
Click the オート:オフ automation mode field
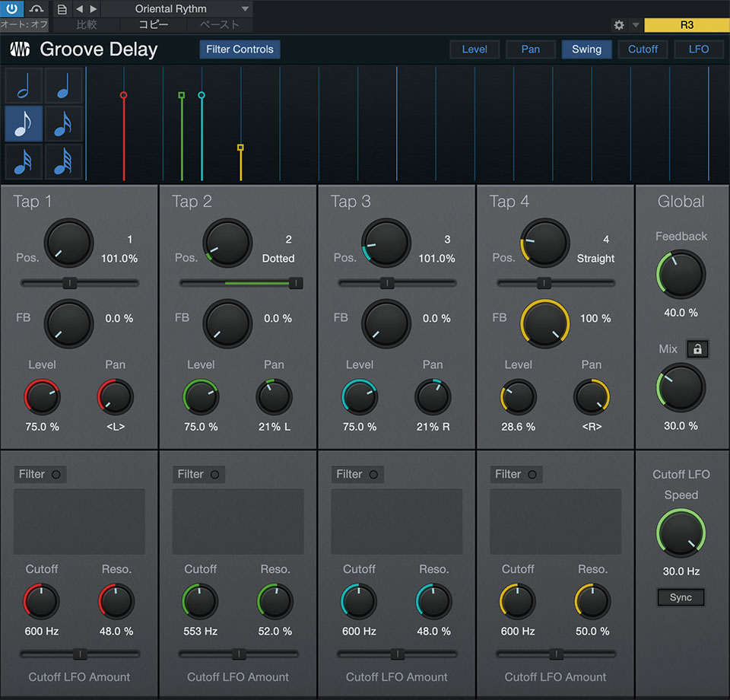click(x=24, y=24)
